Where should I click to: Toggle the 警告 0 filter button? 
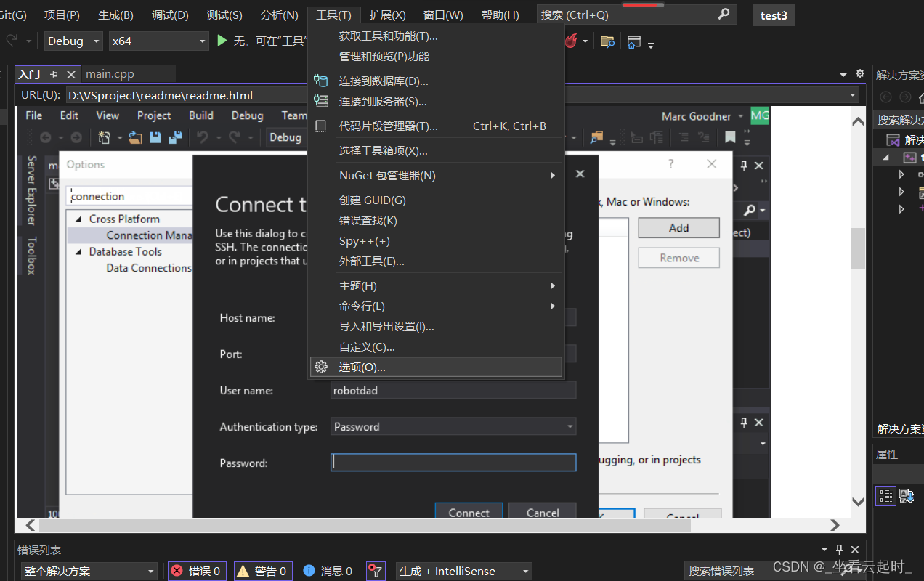[x=262, y=571]
